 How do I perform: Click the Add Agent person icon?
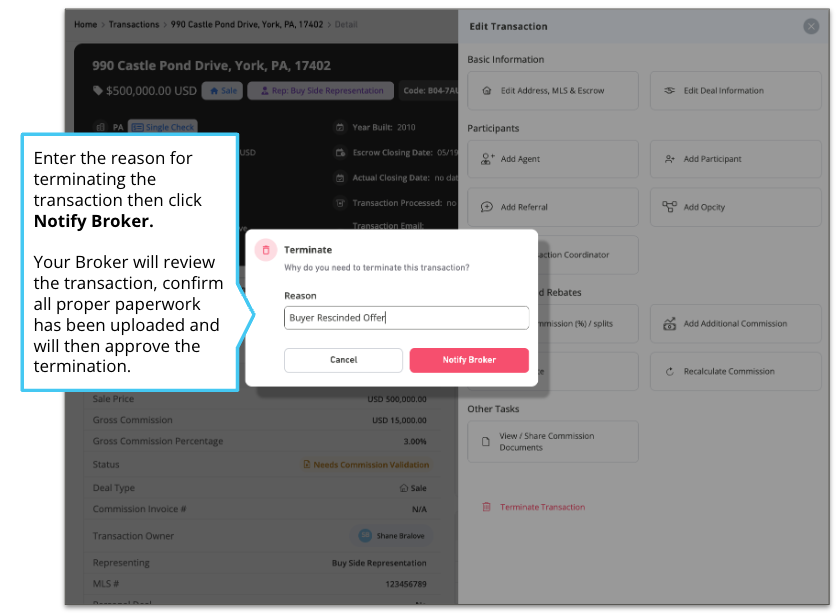pyautogui.click(x=487, y=159)
